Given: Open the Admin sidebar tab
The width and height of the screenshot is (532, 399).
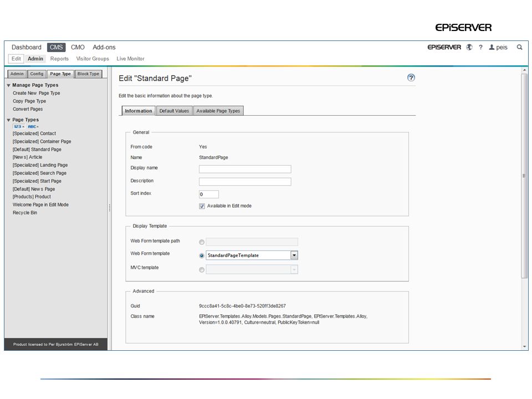Looking at the screenshot, I should [x=17, y=74].
